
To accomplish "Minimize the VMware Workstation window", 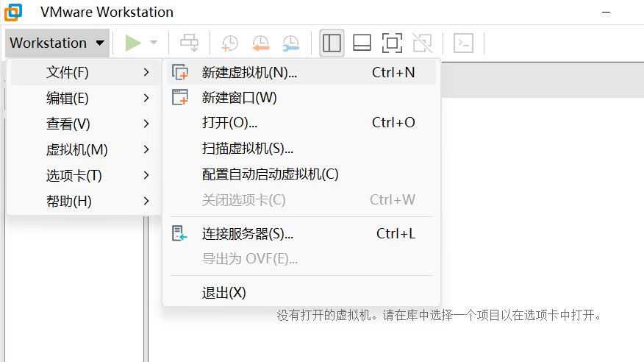I will click(x=607, y=13).
